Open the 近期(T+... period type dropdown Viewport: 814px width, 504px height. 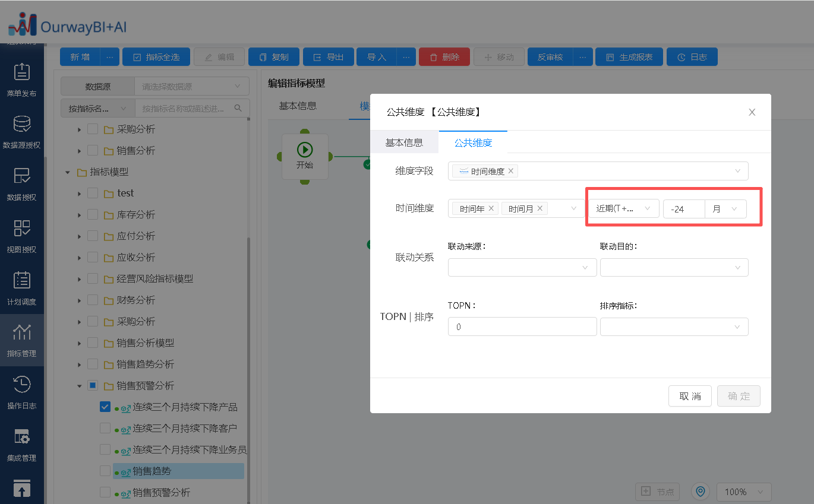click(x=623, y=208)
